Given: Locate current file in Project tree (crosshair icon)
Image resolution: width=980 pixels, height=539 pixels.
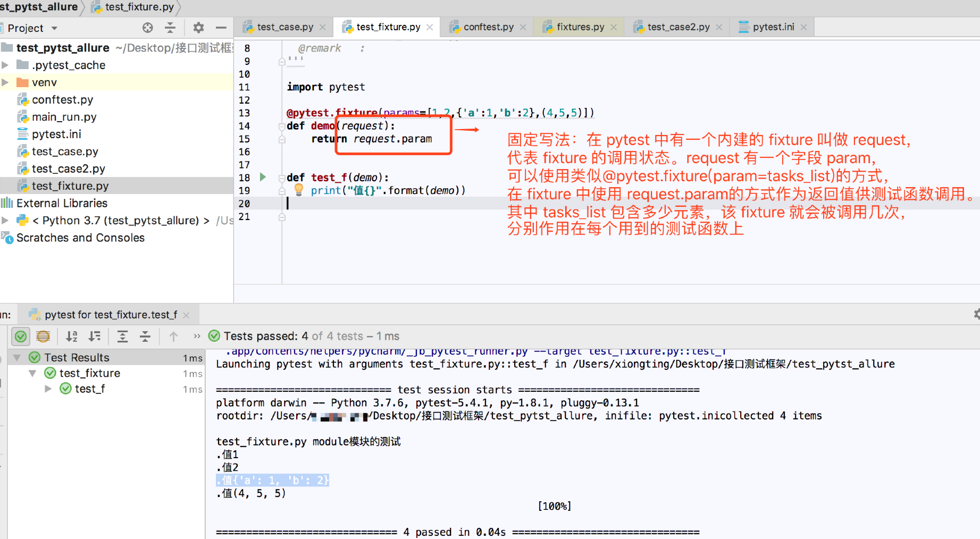Looking at the screenshot, I should (x=148, y=28).
